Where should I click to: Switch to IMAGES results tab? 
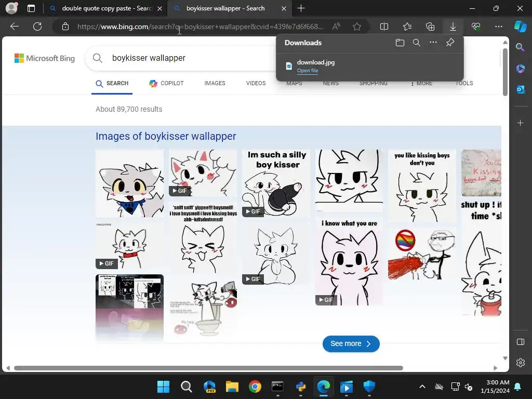pos(215,84)
